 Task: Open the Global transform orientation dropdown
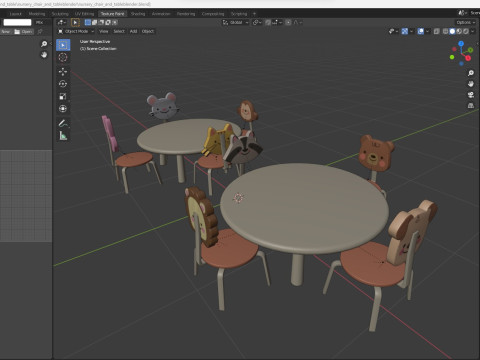pos(235,22)
